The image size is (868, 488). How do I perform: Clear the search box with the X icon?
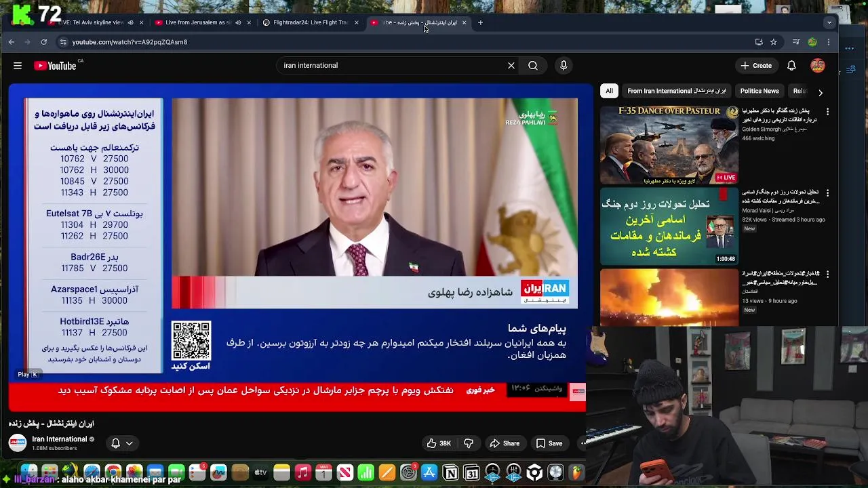(x=511, y=66)
